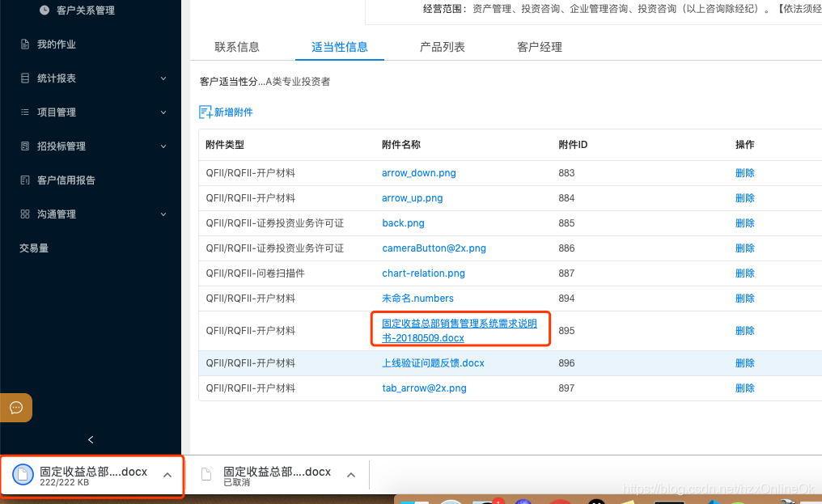
Task: Delete attachment with ID 885
Action: coord(745,223)
